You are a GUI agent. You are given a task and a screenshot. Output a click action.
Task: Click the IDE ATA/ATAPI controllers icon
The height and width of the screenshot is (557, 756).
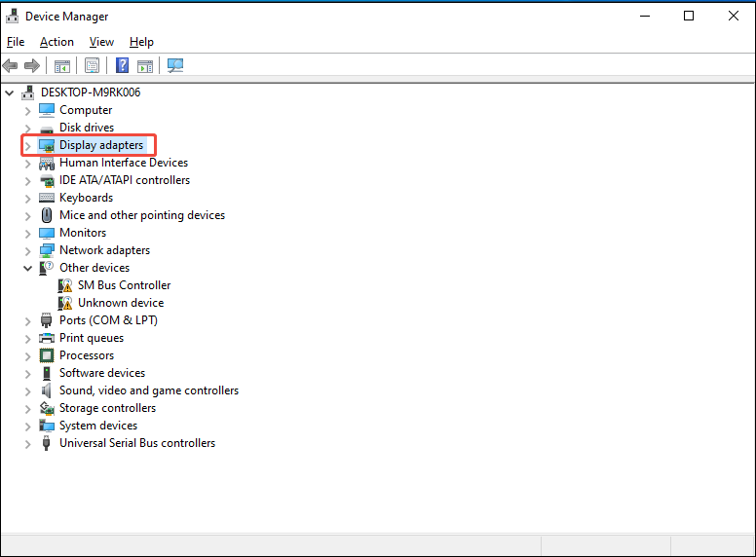(x=47, y=180)
